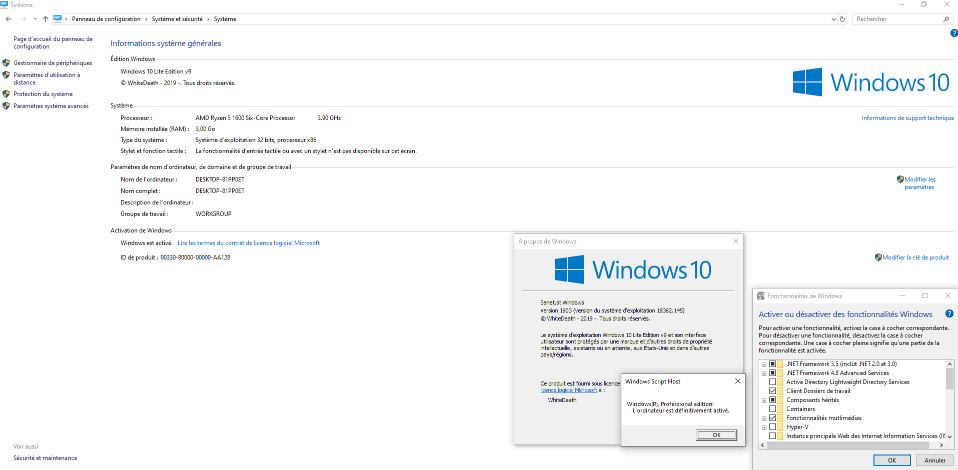The height and width of the screenshot is (470, 958).
Task: Click OK in Fonctionnalités de Windows dialog
Action: pos(891,460)
